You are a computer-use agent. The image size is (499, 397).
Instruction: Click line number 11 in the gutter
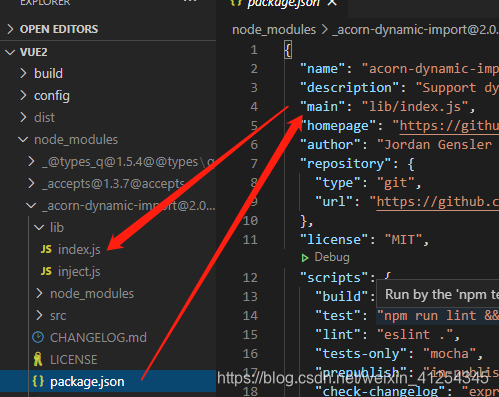(x=250, y=240)
